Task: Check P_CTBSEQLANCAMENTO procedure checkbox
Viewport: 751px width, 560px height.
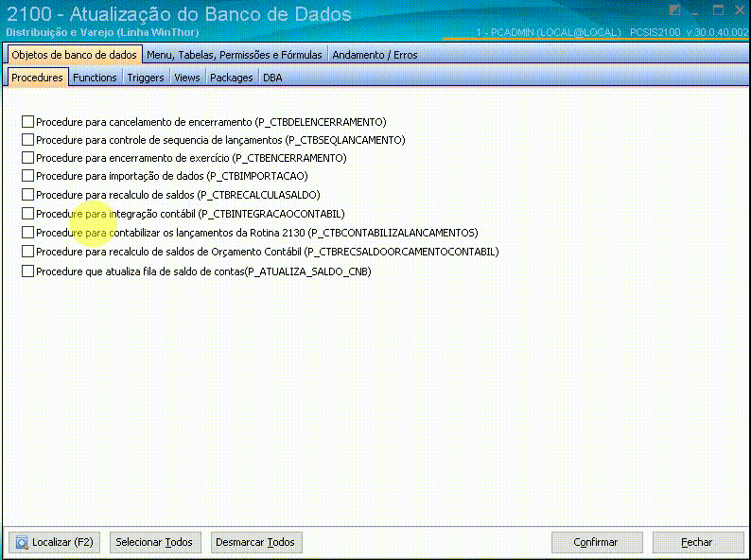Action: (x=27, y=139)
